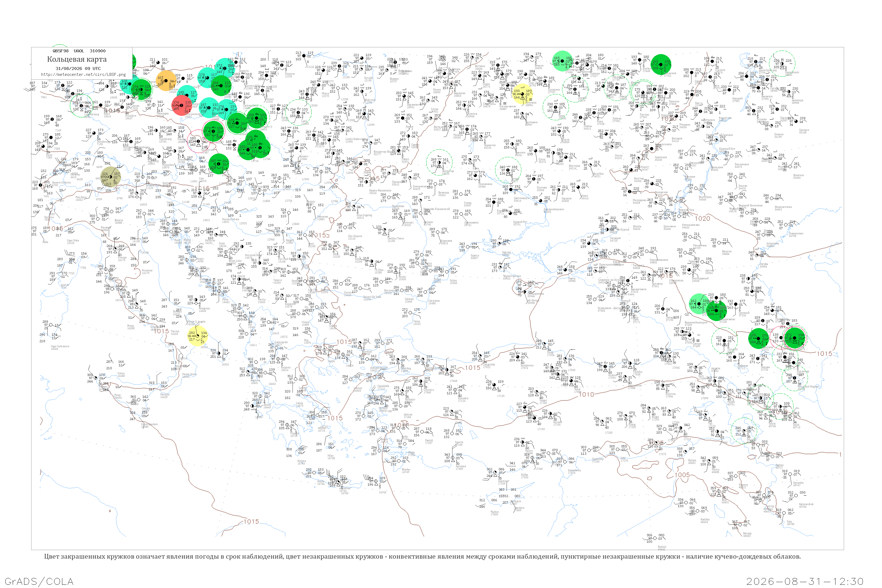Click the orange filled station circle
This screenshot has width=882, height=588.
(x=166, y=81)
